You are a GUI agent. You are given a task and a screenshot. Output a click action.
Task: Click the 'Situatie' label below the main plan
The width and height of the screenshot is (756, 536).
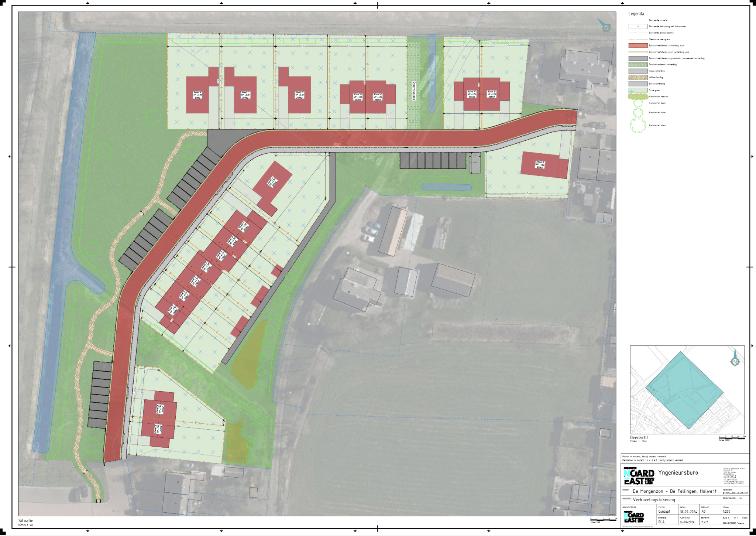26,520
